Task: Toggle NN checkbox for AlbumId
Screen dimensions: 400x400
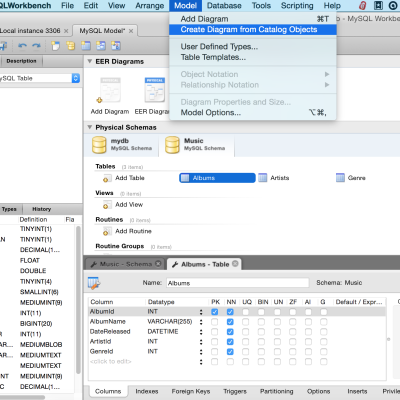Action: point(230,312)
